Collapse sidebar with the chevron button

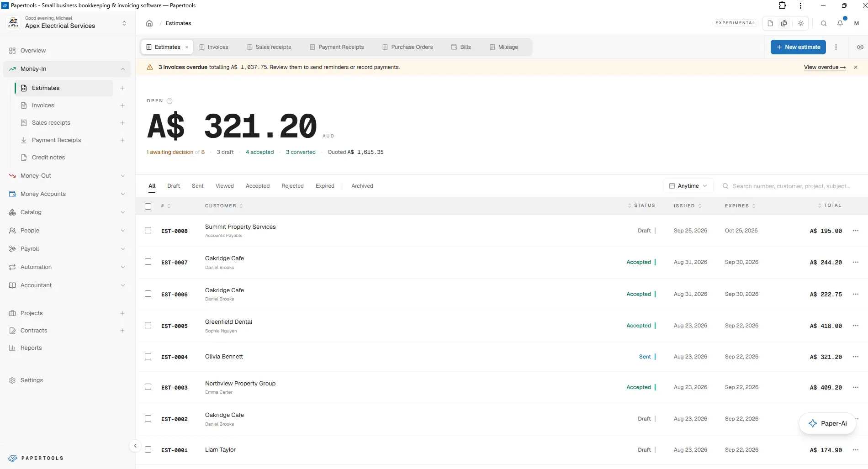click(135, 446)
